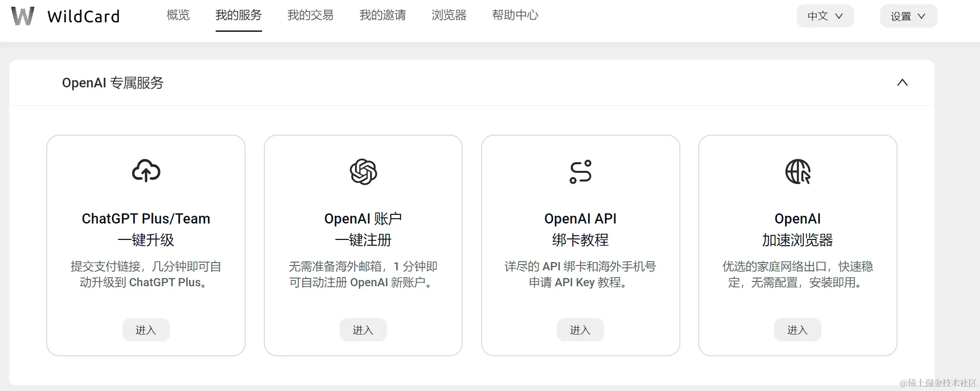Collapse the OpenAI 专属服务 section chevron
Image resolution: width=980 pixels, height=391 pixels.
pyautogui.click(x=902, y=83)
